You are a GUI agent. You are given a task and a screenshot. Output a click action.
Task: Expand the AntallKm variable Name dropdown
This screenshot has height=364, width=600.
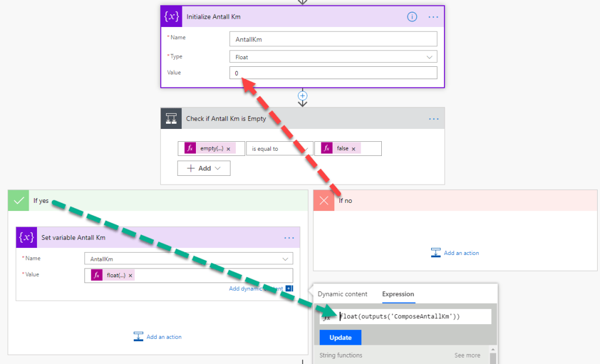pyautogui.click(x=188, y=259)
